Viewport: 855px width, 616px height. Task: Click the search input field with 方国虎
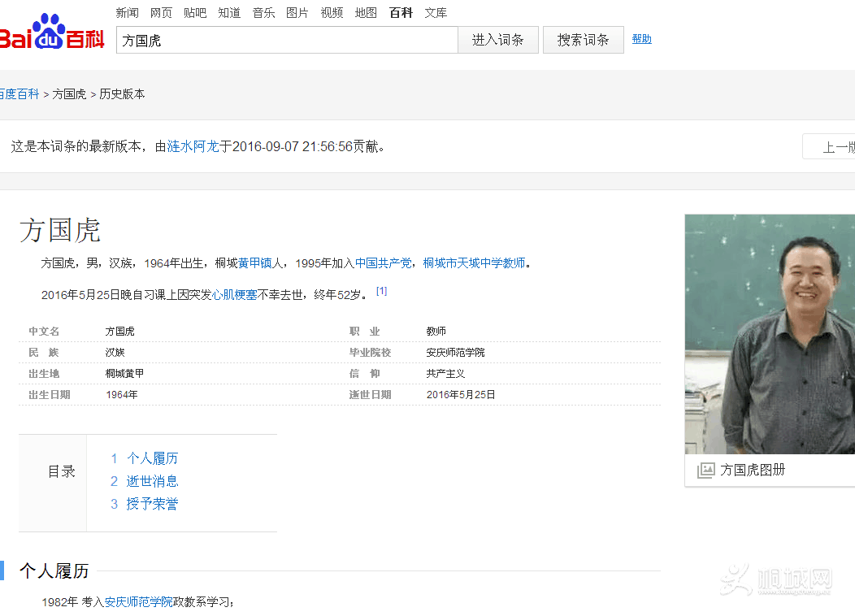tap(286, 40)
